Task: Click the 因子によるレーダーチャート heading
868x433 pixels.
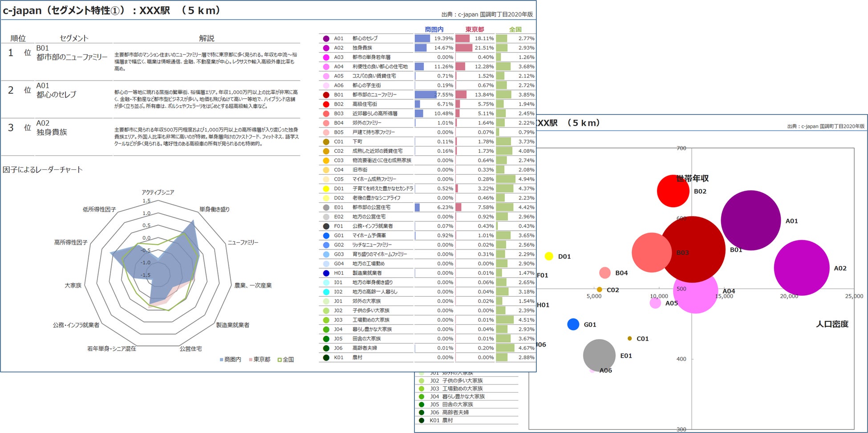Action: [43, 169]
